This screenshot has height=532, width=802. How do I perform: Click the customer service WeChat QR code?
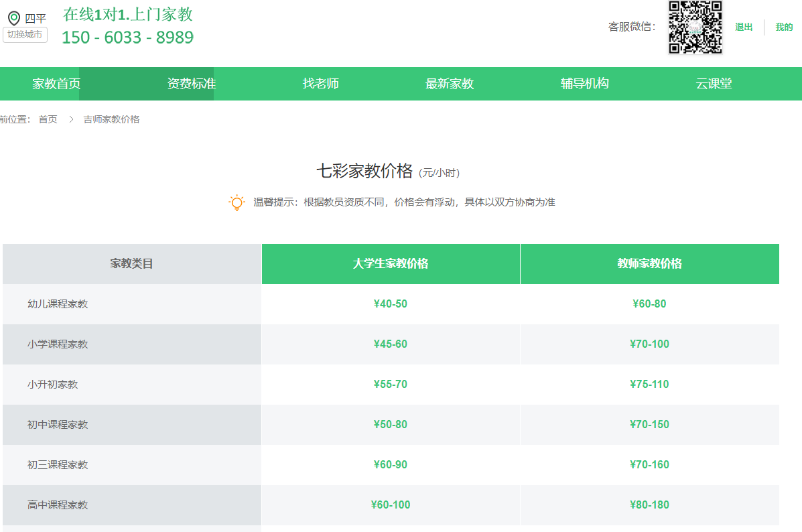(x=695, y=27)
